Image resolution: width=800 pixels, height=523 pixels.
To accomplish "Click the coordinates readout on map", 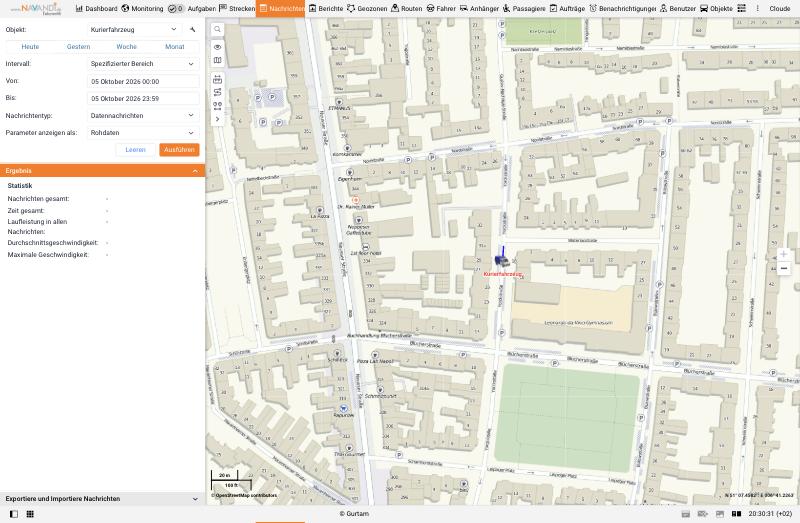I will [x=759, y=495].
